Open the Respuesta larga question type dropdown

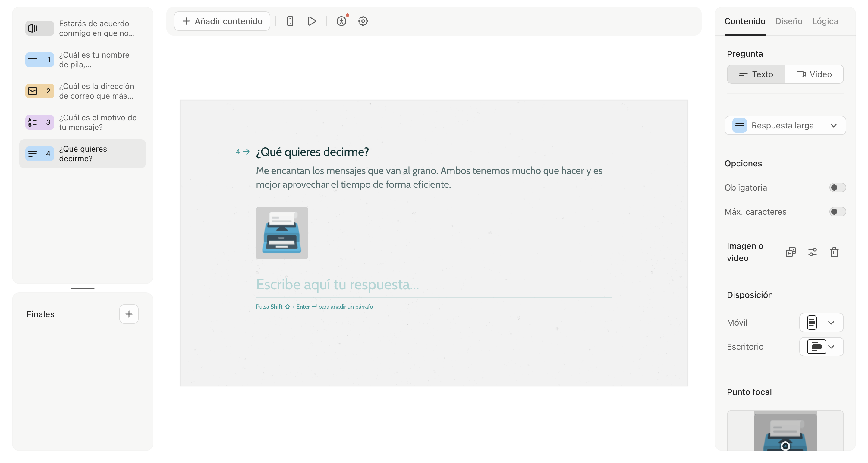pyautogui.click(x=785, y=125)
